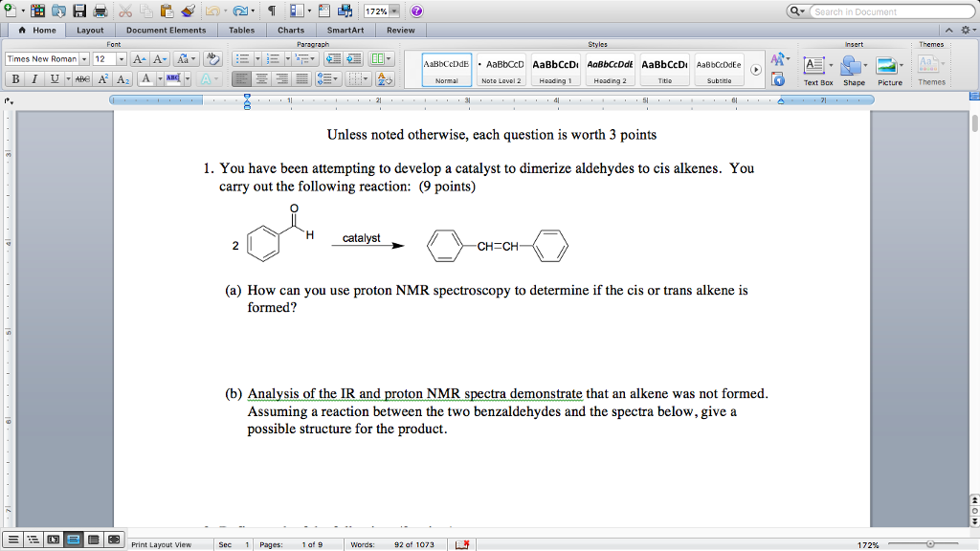
Task: Open the Review tab
Action: tap(400, 30)
